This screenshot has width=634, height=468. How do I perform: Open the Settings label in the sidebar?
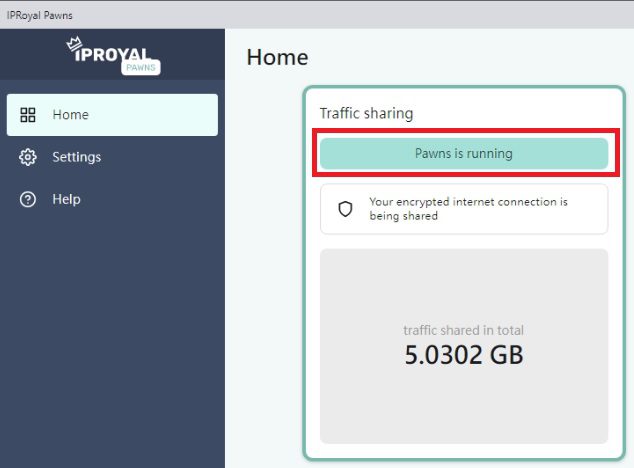77,157
